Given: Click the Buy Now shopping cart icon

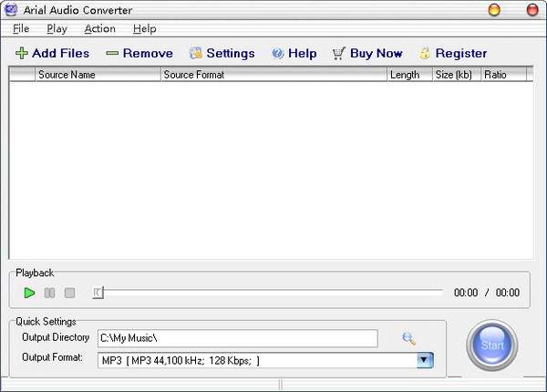Looking at the screenshot, I should [x=338, y=54].
